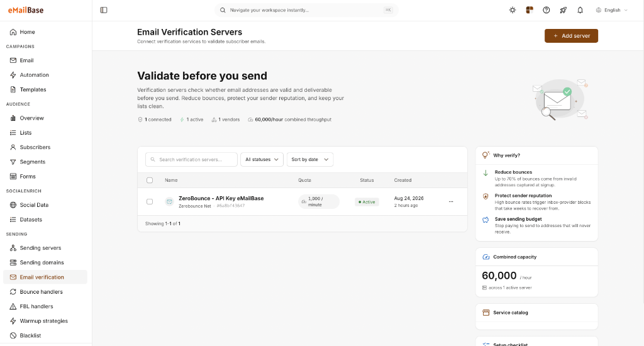Click the Sending servers network icon
Viewport: 644px width, 346px height.
(x=13, y=248)
